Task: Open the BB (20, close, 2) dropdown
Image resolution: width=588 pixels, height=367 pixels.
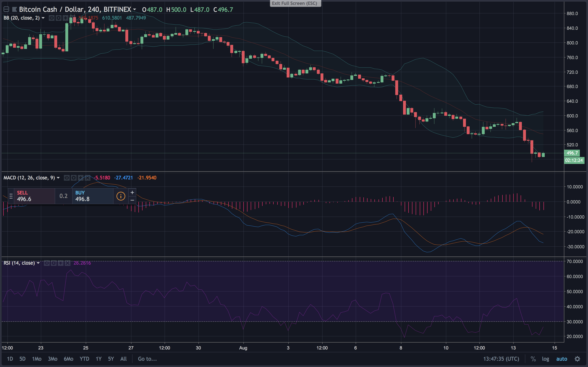Action: click(x=43, y=18)
